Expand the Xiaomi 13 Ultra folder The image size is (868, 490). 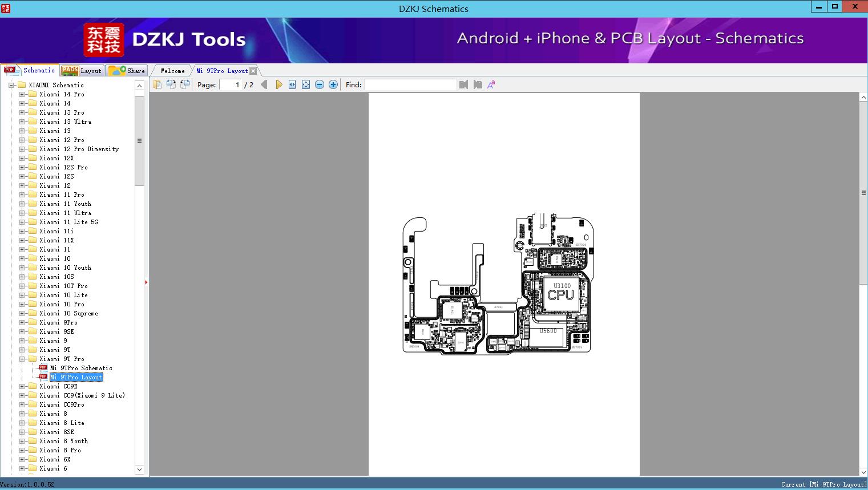click(x=22, y=122)
